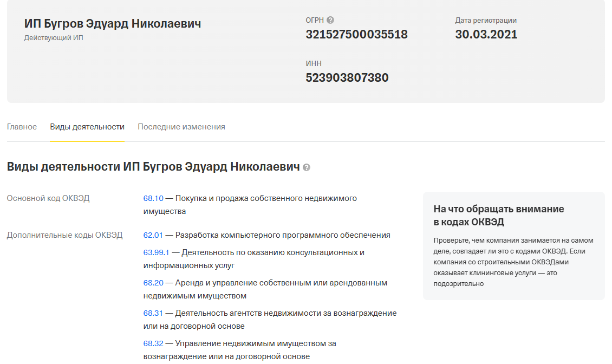Open the 68.32 property management link
The image size is (612, 364).
153,343
